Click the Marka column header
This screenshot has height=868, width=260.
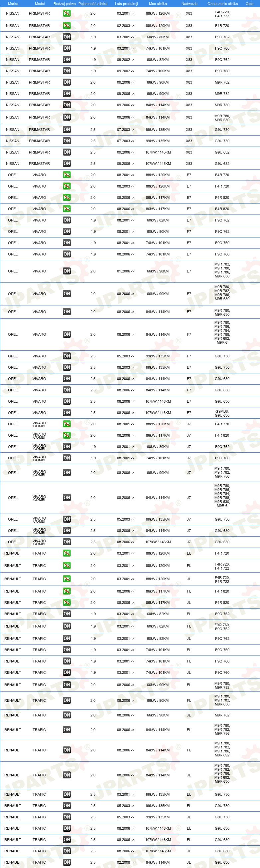[x=13, y=4]
